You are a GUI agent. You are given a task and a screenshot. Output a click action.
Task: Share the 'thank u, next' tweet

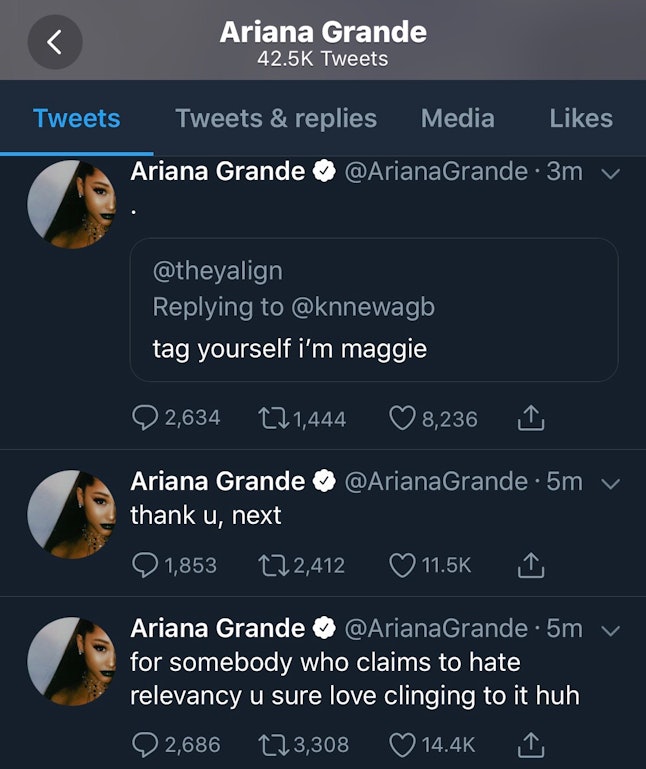[x=530, y=565]
